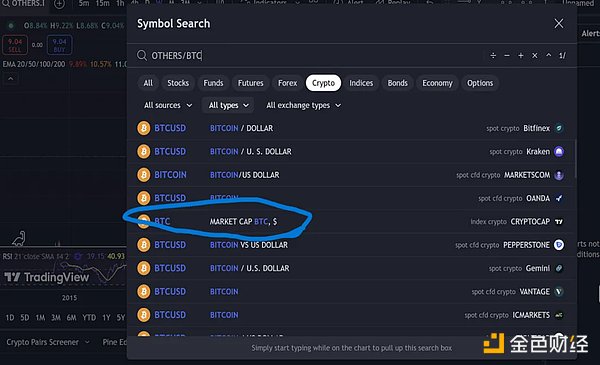Click the division operator icon in search bar
Viewport: 600px width, 365px height.
pyautogui.click(x=493, y=56)
